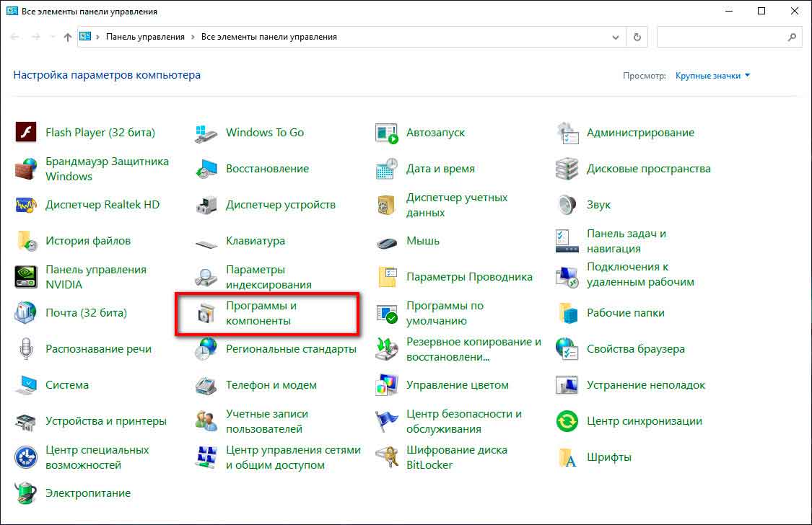Click the refresh button by address bar
The image size is (812, 525).
637,37
